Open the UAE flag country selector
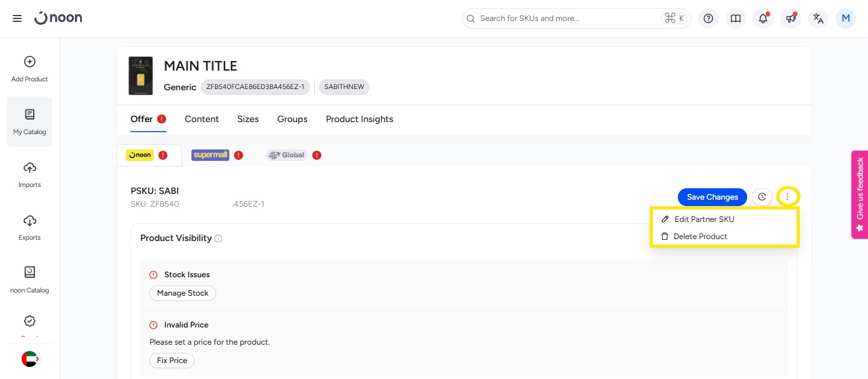Screen dimensions: 868x379 [x=30, y=359]
